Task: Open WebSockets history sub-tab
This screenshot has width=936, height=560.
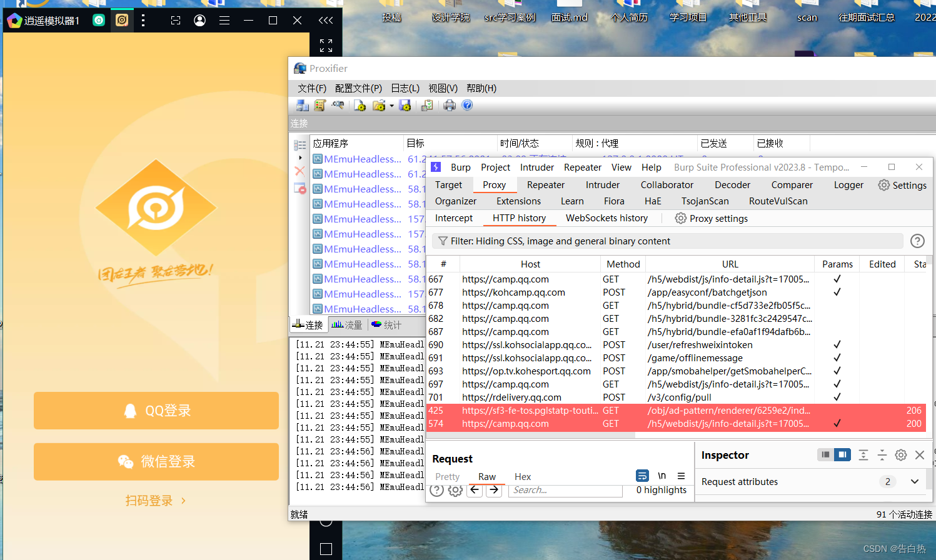Action: pyautogui.click(x=606, y=218)
